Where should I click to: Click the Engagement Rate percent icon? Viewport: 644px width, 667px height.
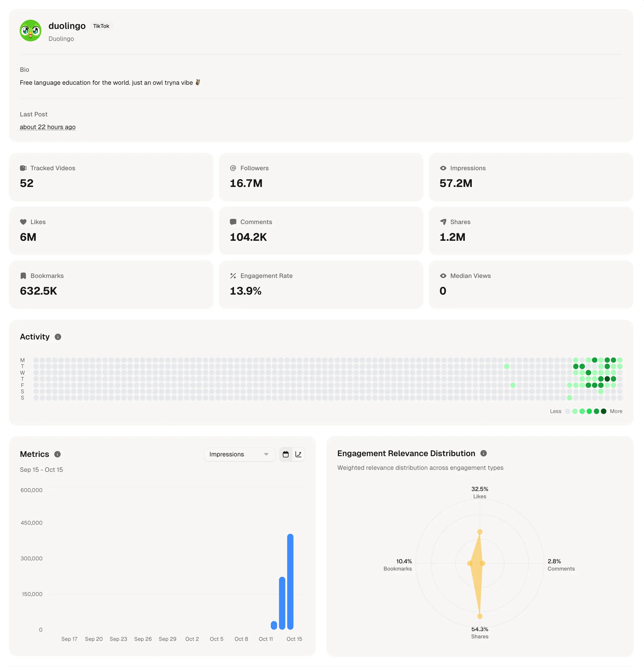233,276
